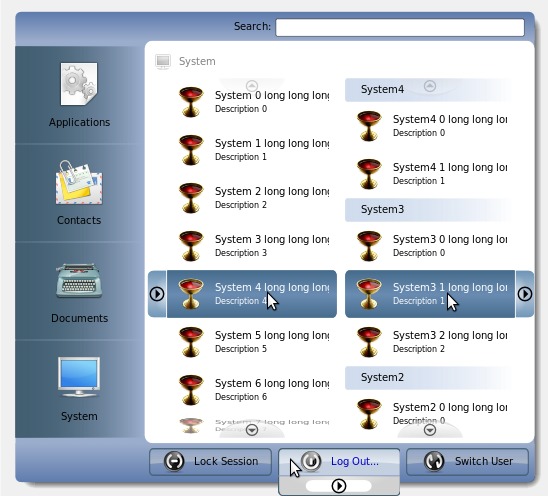Expand the arrow left of System 4 item
The width and height of the screenshot is (548, 496).
[x=157, y=294]
